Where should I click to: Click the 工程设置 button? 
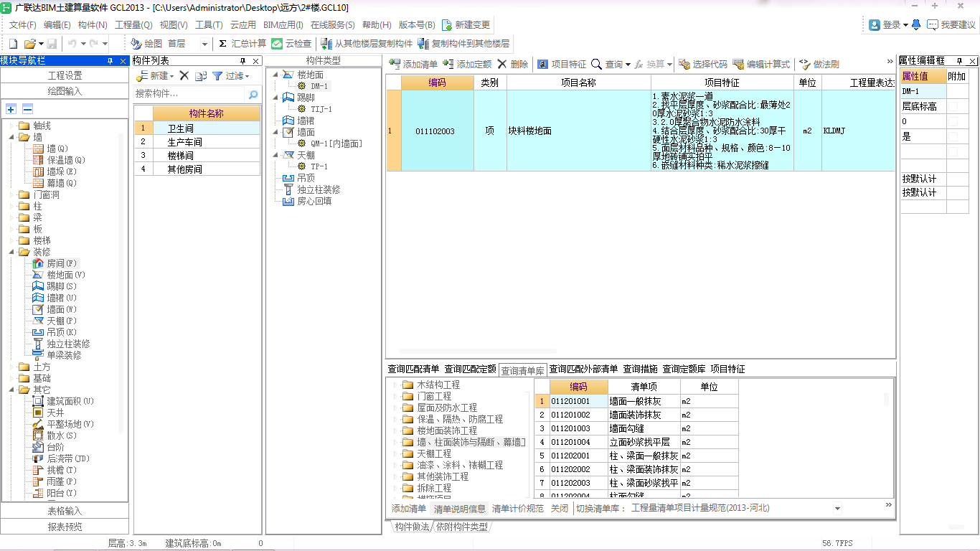tap(65, 75)
